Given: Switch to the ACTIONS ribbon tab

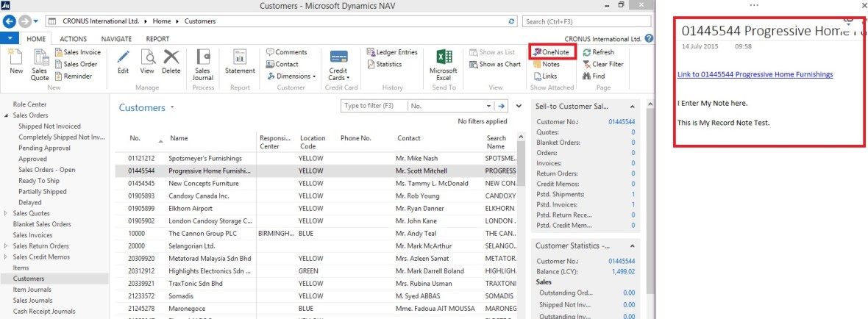Looking at the screenshot, I should click(x=73, y=39).
